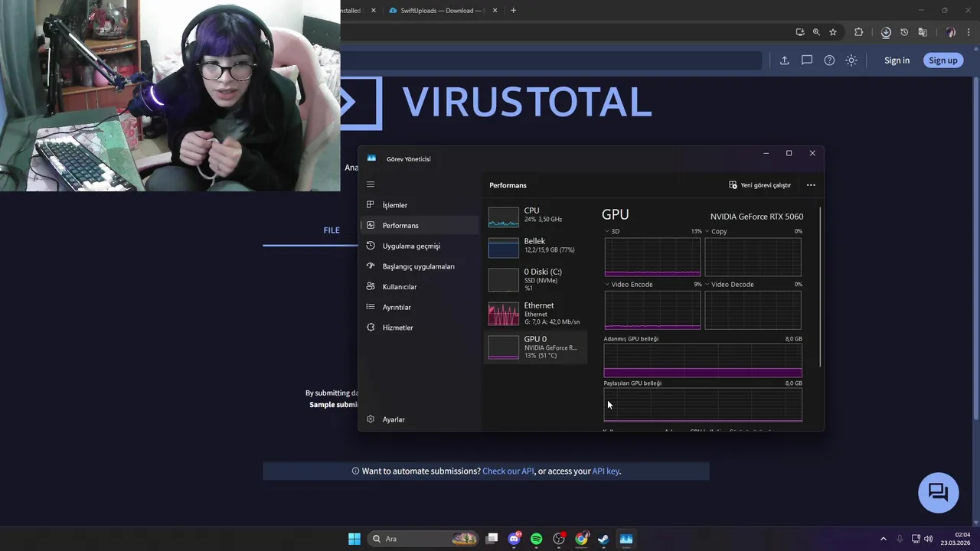Select the FILE tab on VirusTotal
The height and width of the screenshot is (551, 980).
pyautogui.click(x=332, y=230)
